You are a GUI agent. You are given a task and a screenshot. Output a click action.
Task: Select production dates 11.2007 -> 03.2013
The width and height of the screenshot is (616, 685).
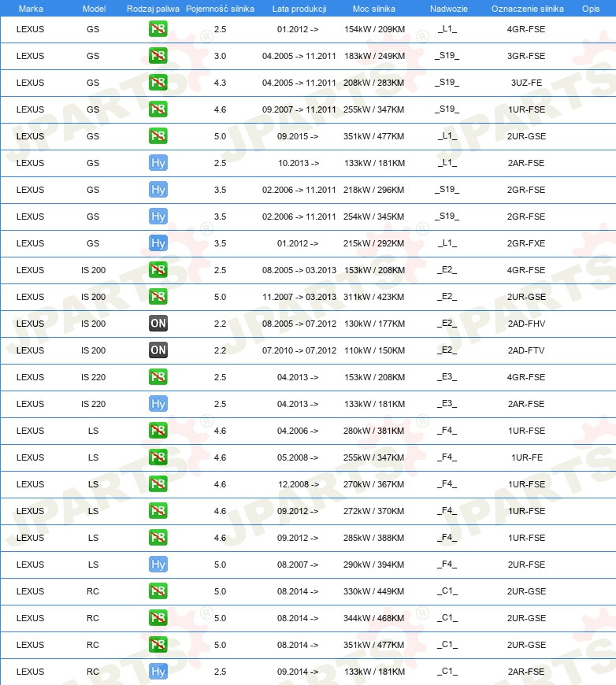pos(299,297)
